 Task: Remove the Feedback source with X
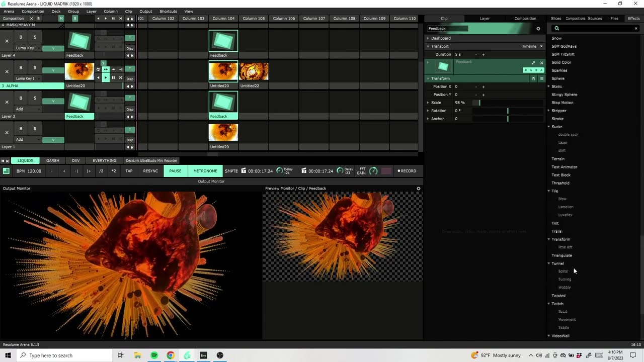(541, 63)
